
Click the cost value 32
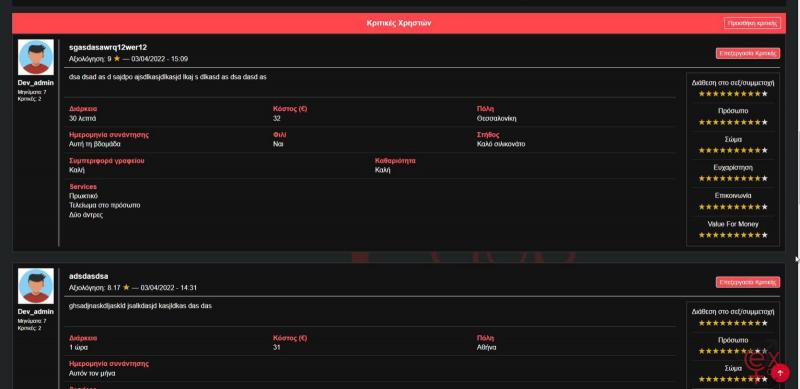[x=277, y=118]
